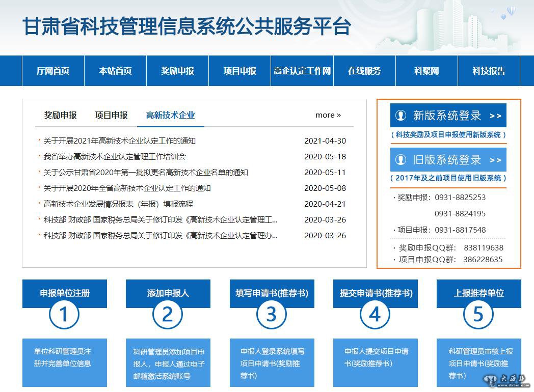Click user icon in 新版系统登录 button
Screen dimensions: 534x392
pyautogui.click(x=401, y=116)
